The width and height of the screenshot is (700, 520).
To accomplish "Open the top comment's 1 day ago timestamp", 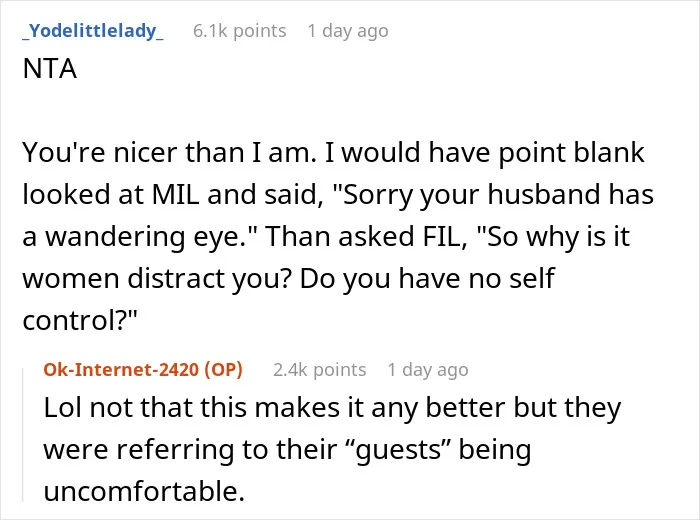I will pyautogui.click(x=348, y=31).
